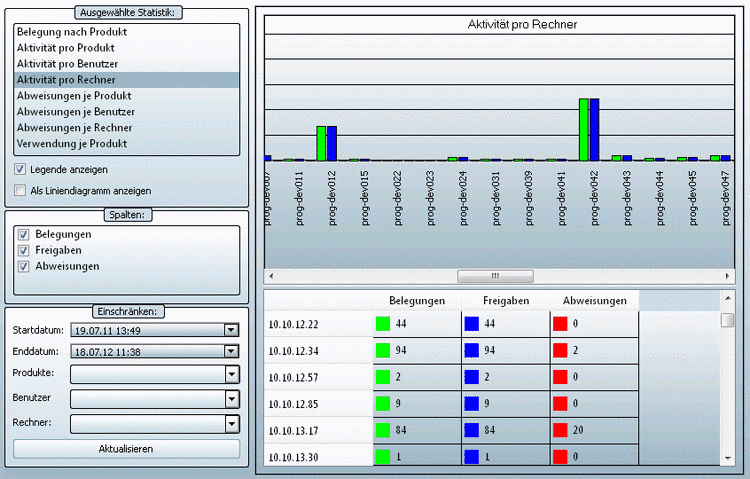Select row 10.10.13.30
The image size is (750, 479).
click(451, 456)
